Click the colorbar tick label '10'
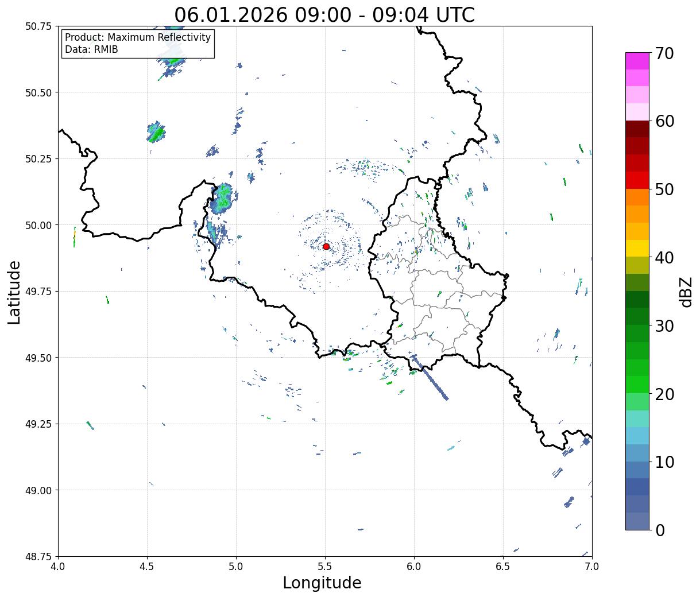This screenshot has height=597, width=700. click(x=664, y=462)
